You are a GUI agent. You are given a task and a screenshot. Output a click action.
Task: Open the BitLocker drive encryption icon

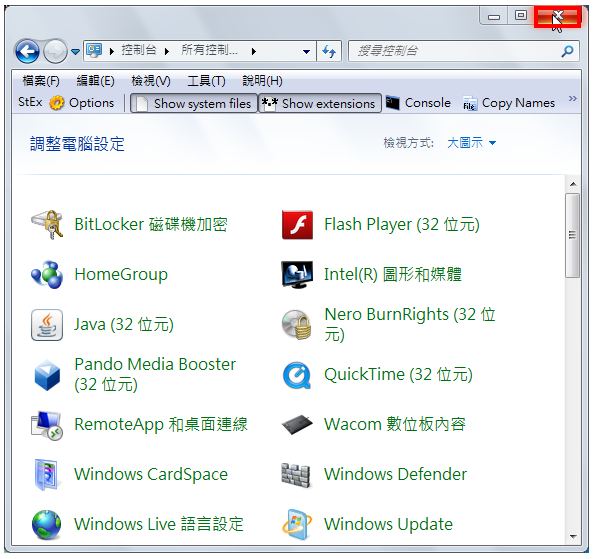point(47,225)
